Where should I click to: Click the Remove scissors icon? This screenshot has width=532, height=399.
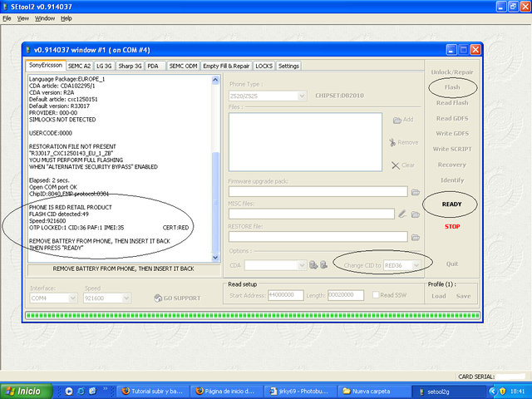click(392, 142)
